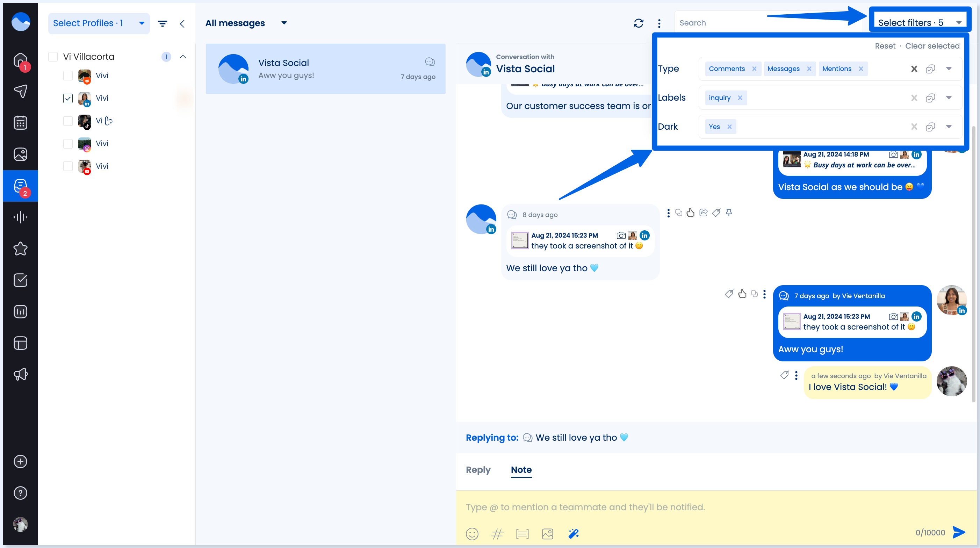980x548 pixels.
Task: Check the first Vivi profile checkbox
Action: pos(68,75)
